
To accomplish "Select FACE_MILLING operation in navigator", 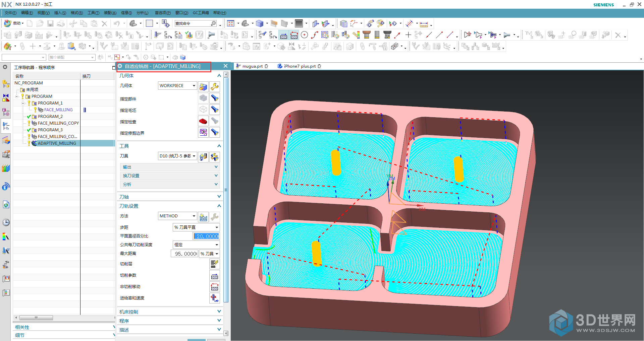I will tap(58, 110).
